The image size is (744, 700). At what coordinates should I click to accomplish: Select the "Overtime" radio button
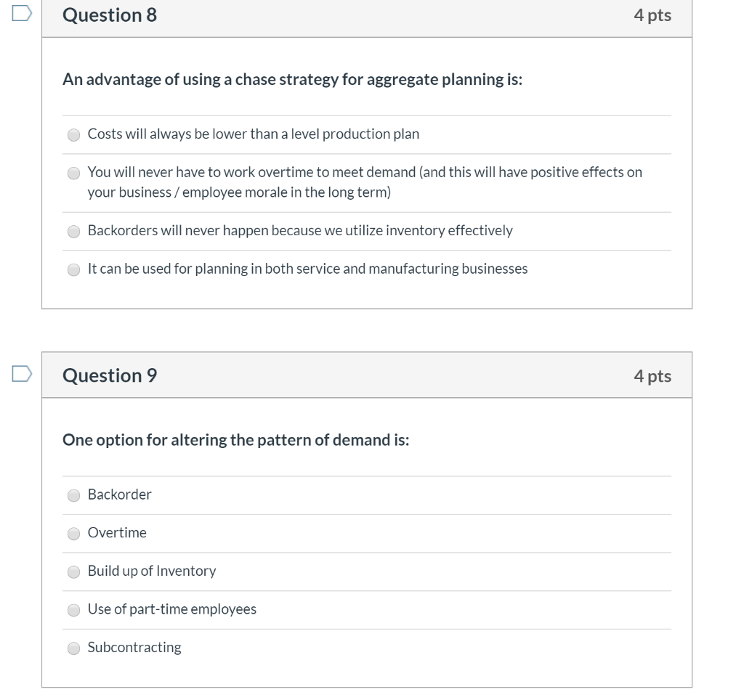click(x=74, y=533)
